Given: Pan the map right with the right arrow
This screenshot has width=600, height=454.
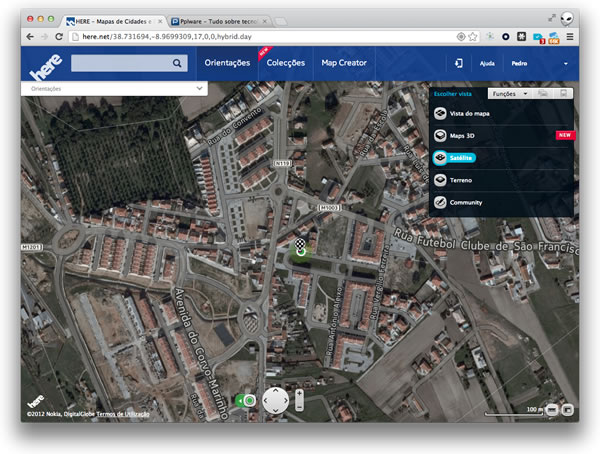Looking at the screenshot, I should pyautogui.click(x=285, y=400).
